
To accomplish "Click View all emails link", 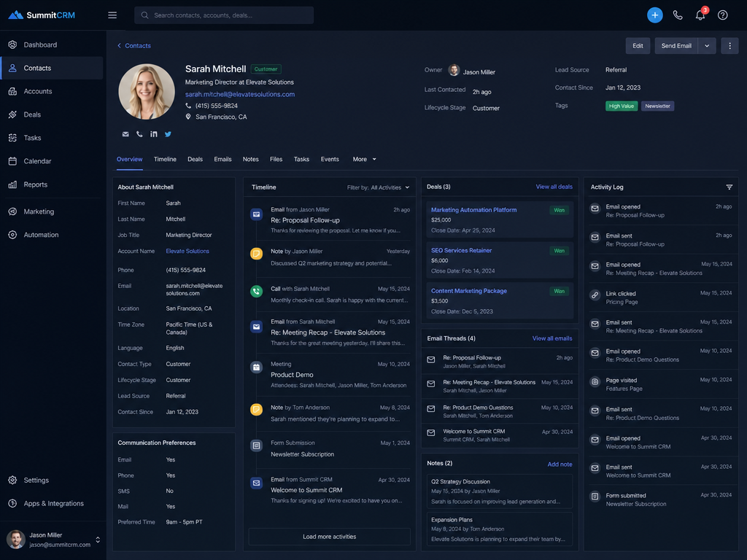I will tap(552, 338).
